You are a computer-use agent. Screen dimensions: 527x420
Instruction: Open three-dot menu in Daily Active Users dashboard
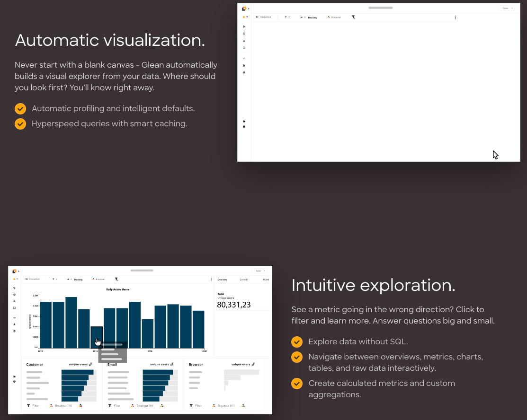[211, 280]
